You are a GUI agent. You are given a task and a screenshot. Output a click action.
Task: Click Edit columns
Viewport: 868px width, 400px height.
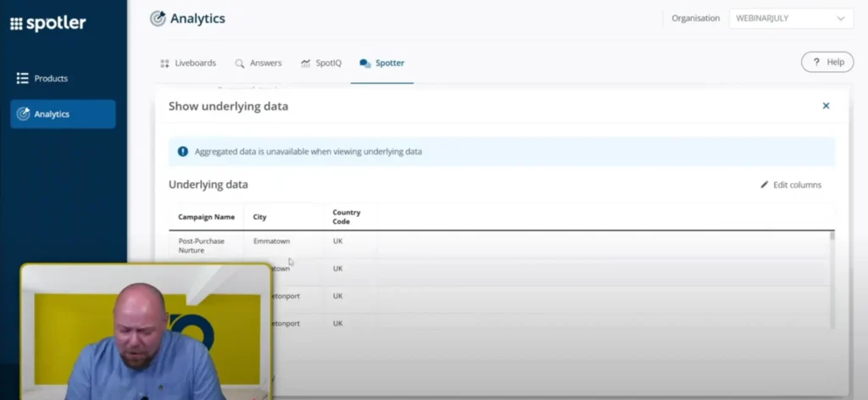(791, 185)
